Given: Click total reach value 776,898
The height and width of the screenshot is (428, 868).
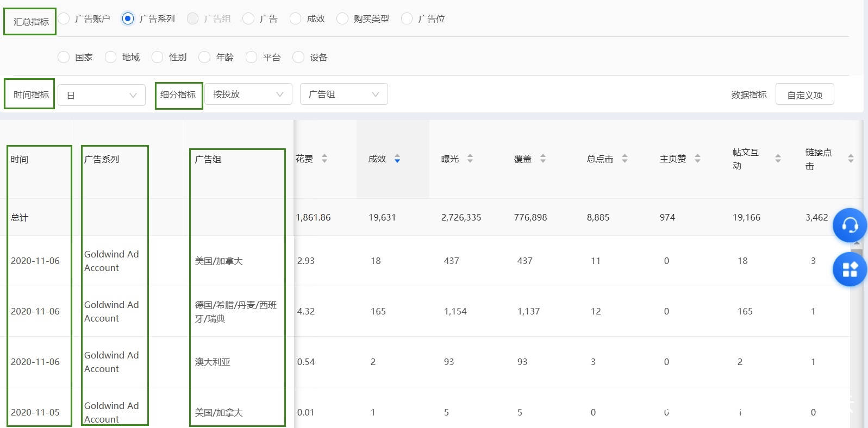Looking at the screenshot, I should point(530,217).
